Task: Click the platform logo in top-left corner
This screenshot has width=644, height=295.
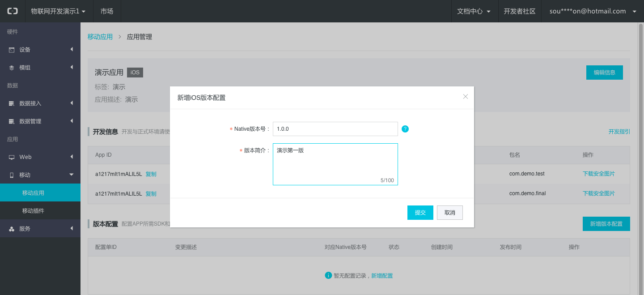Action: pyautogui.click(x=13, y=11)
